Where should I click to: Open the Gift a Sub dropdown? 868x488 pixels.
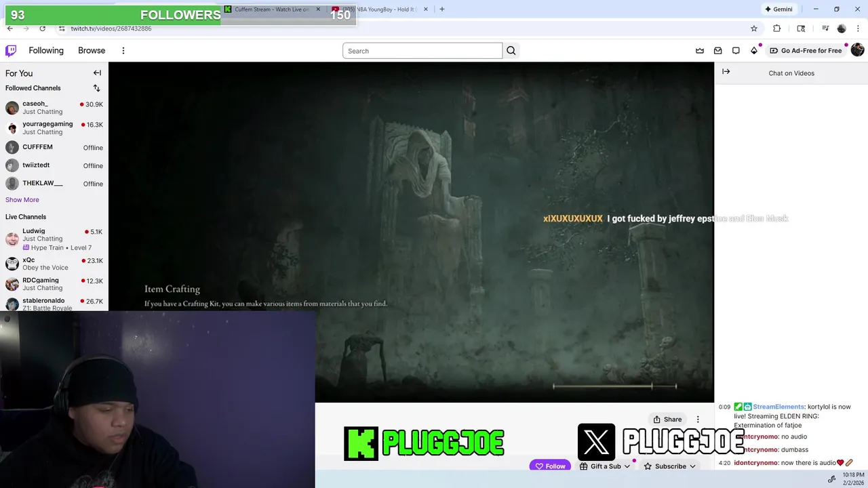(x=605, y=466)
